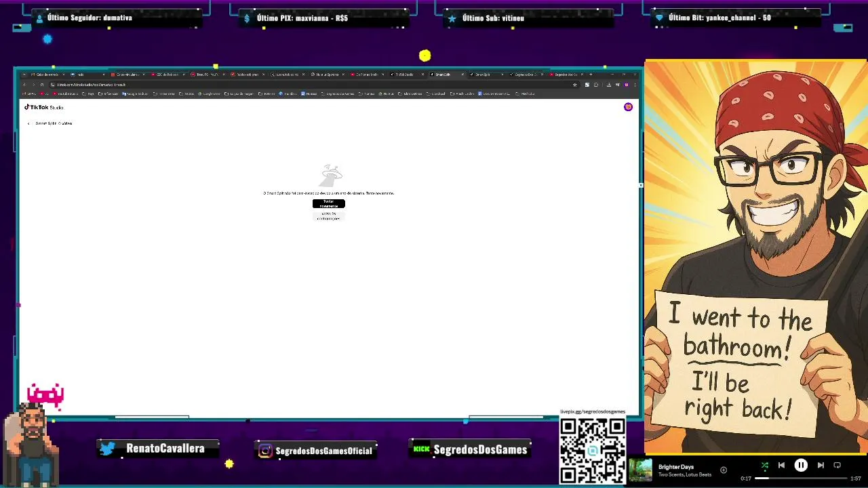This screenshot has height=488, width=868.
Task: Click the Kick SegredosDosGames label
Action: pyautogui.click(x=480, y=449)
